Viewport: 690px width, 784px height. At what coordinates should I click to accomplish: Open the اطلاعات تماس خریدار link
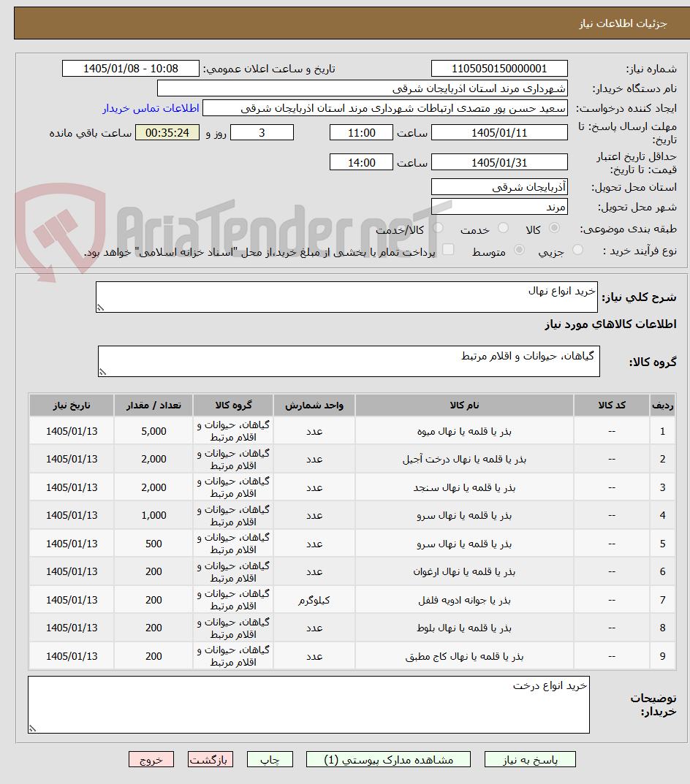point(151,108)
